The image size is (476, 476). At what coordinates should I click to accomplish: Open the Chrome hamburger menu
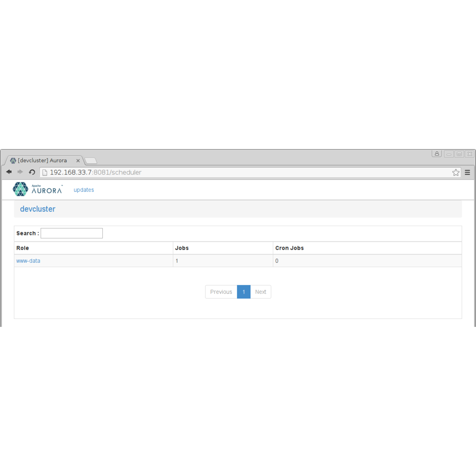pos(467,173)
